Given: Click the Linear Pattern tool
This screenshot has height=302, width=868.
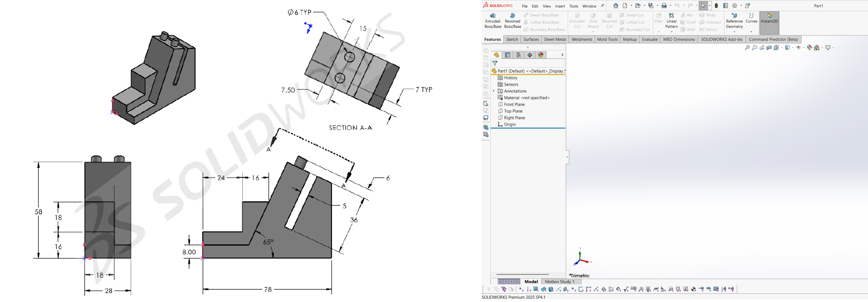Looking at the screenshot, I should coord(672,21).
